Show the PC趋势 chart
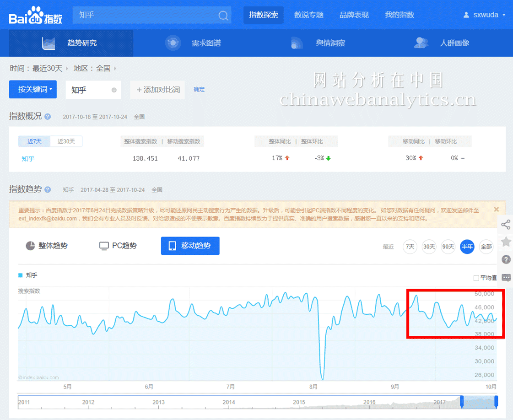The width and height of the screenshot is (513, 420). [118, 246]
